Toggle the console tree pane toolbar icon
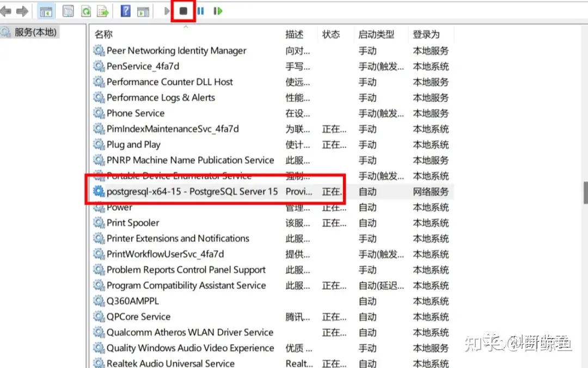This screenshot has width=588, height=368. [46, 11]
